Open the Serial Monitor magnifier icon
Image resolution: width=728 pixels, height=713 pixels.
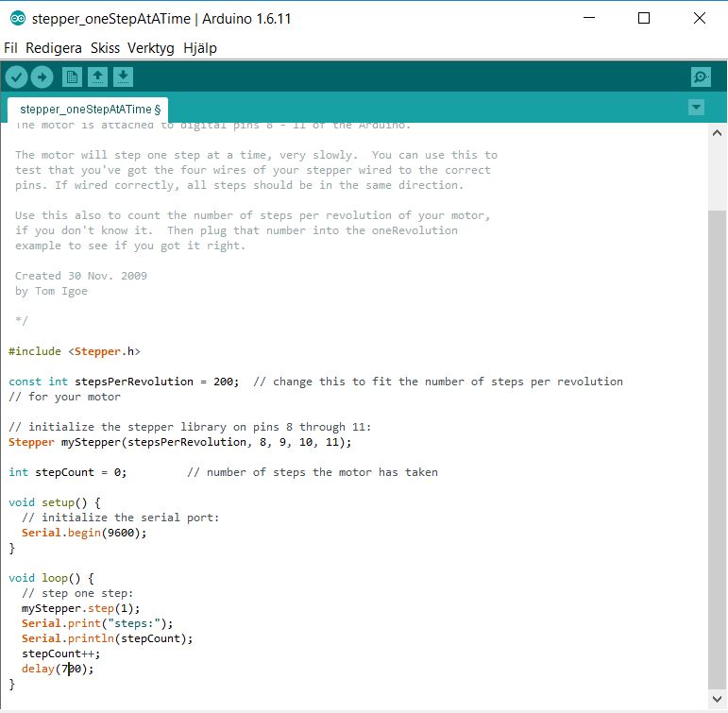pos(701,77)
